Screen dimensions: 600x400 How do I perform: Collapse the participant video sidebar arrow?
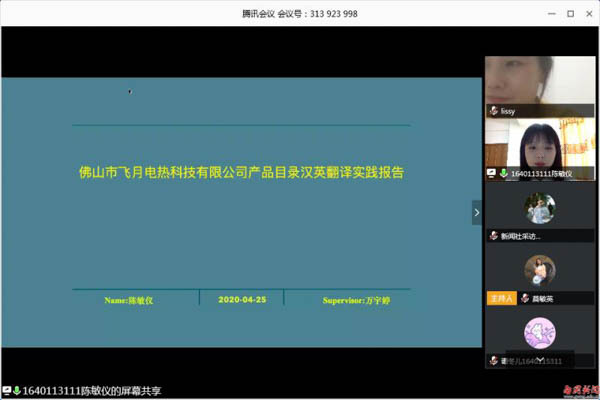476,212
